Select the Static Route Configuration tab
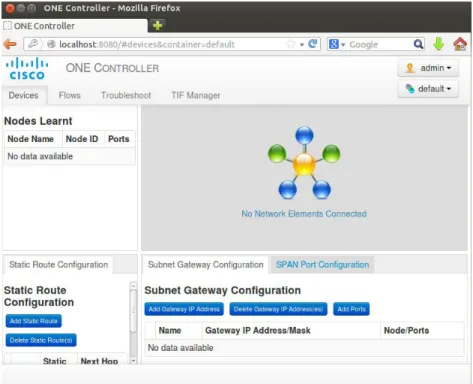Screen dimensions: 473x384 point(58,265)
